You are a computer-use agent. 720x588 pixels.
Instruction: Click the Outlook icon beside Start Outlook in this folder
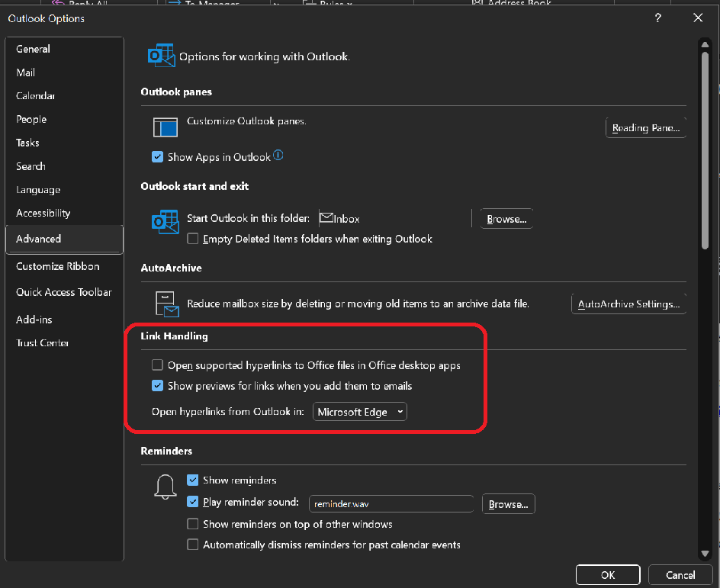[165, 222]
